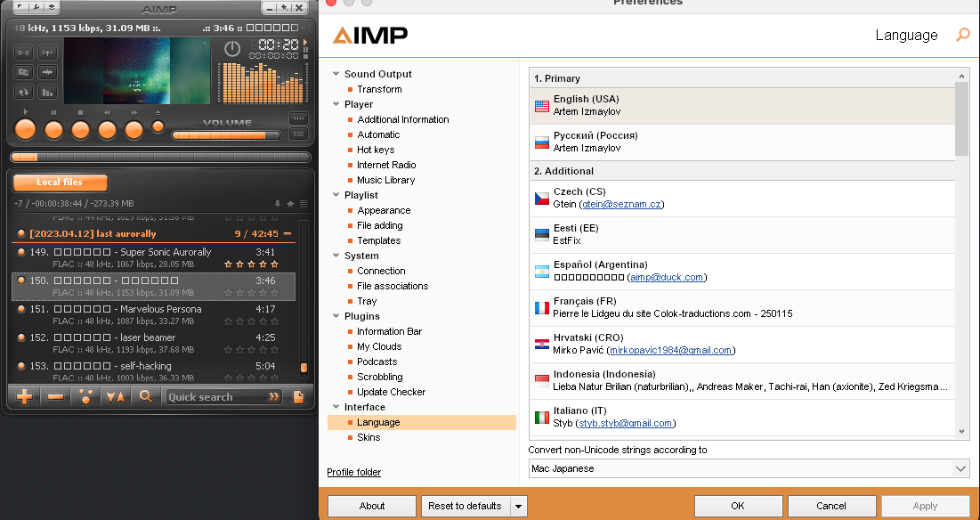Open the Hot keys preferences page
980x520 pixels.
(x=376, y=150)
